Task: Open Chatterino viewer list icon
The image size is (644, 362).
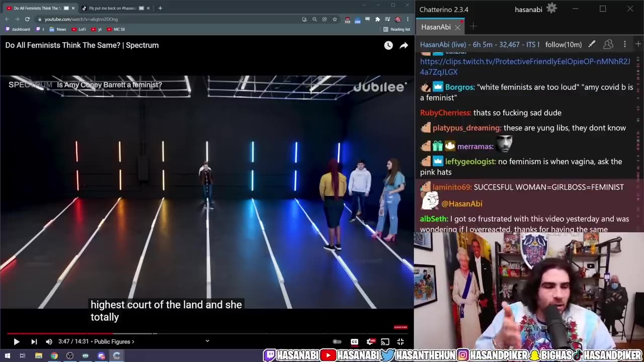Action: click(608, 44)
